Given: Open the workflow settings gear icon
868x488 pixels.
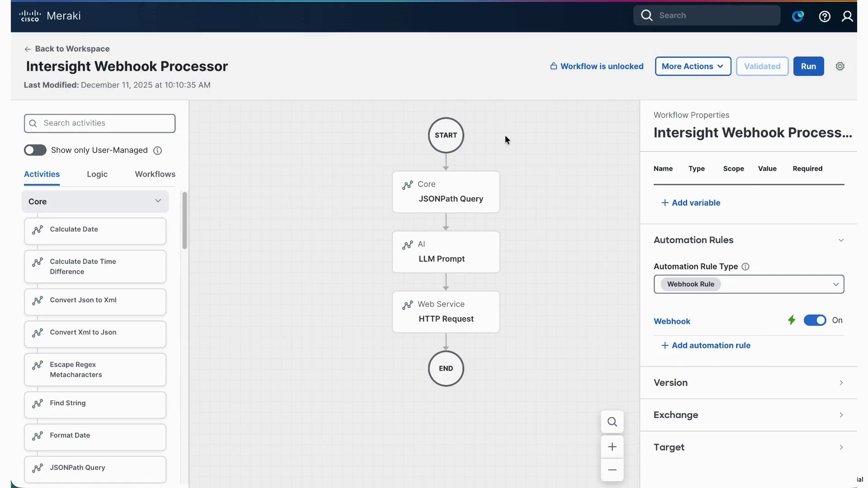Looking at the screenshot, I should click(840, 66).
